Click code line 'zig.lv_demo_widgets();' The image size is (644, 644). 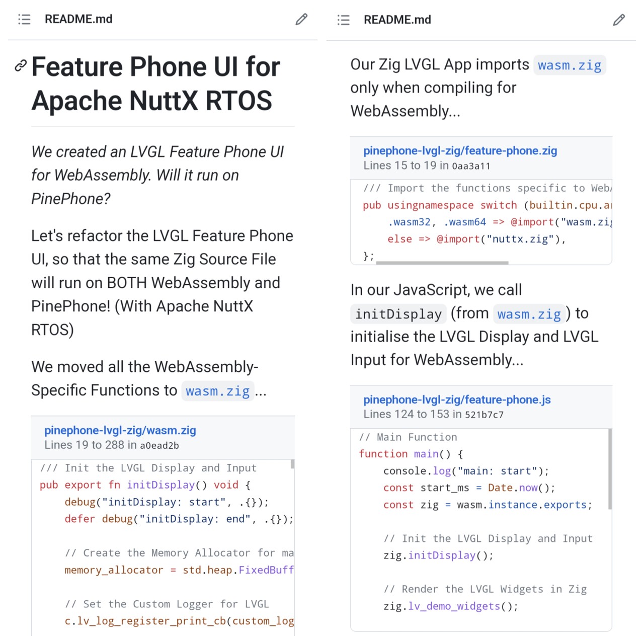tap(451, 606)
